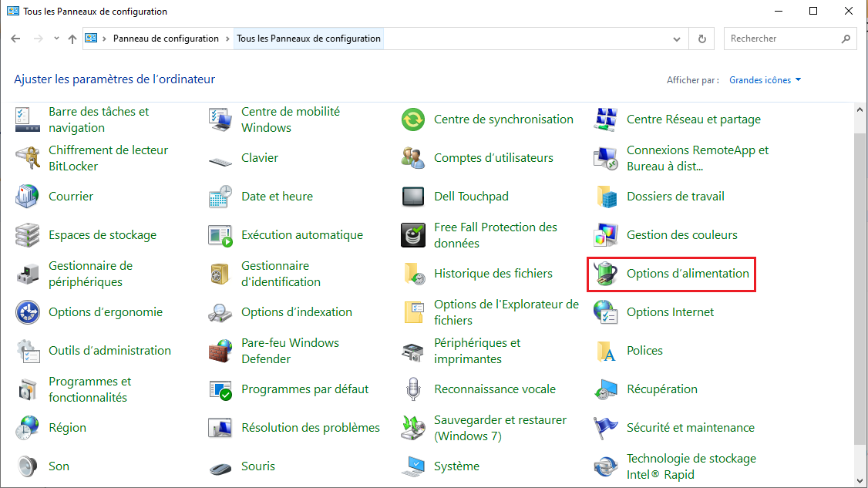The height and width of the screenshot is (488, 868).
Task: Open the Reconnaissance vocale microphone icon
Action: [x=412, y=389]
